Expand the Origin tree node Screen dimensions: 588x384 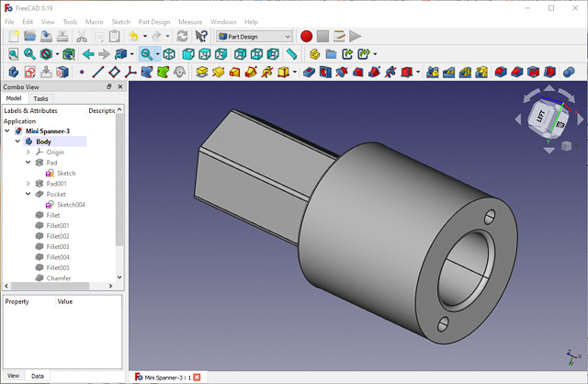coord(28,152)
